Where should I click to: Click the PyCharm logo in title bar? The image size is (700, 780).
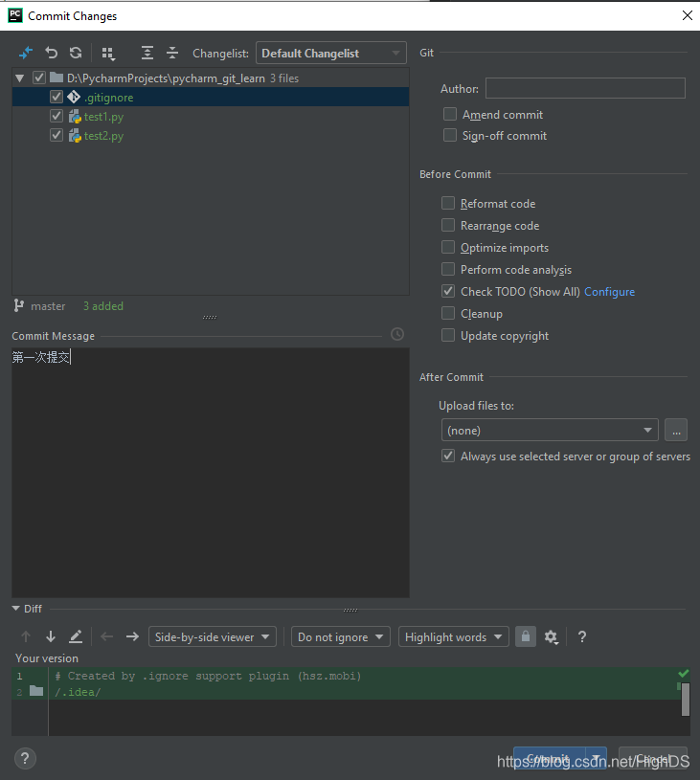15,15
